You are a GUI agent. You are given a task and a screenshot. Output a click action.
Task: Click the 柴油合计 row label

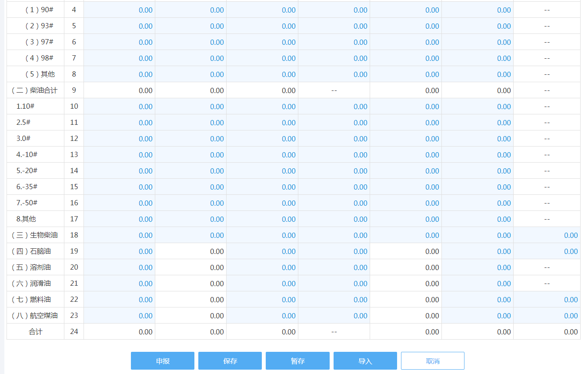pos(35,90)
